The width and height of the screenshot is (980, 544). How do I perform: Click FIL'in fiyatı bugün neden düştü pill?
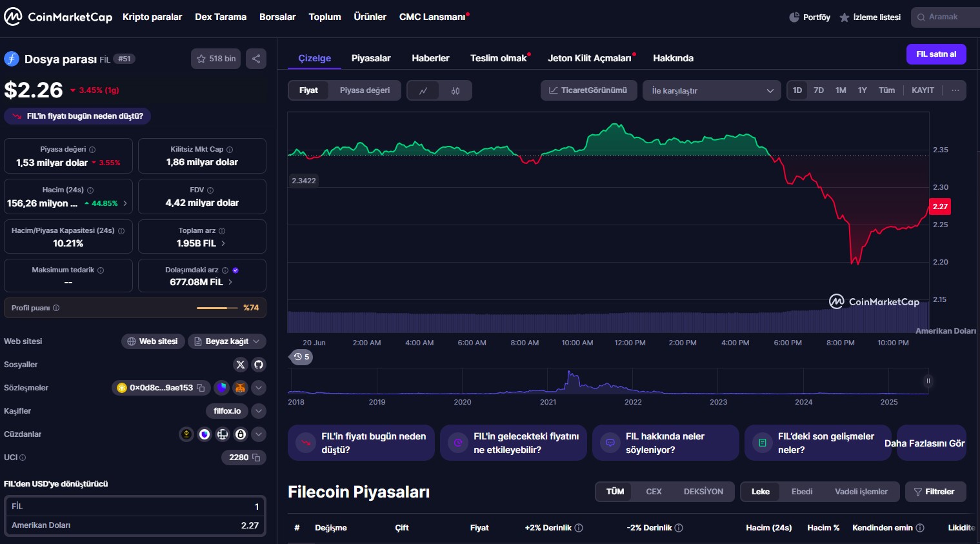coord(77,116)
